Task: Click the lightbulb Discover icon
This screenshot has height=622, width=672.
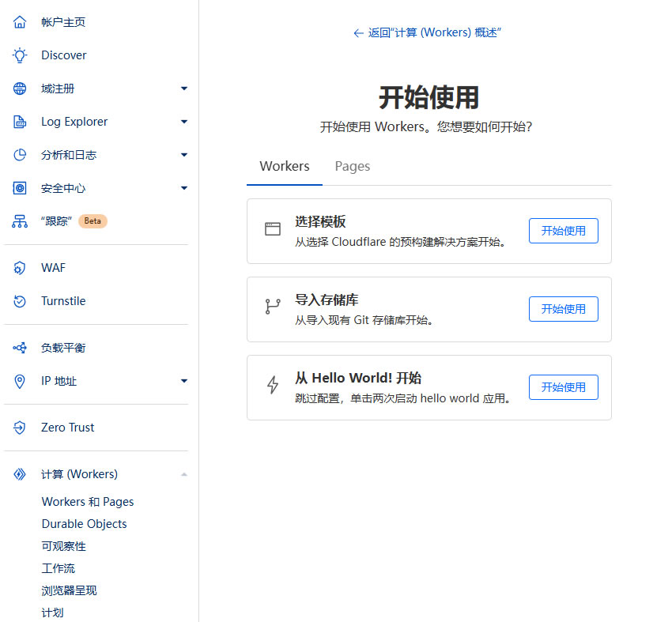Action: tap(20, 55)
